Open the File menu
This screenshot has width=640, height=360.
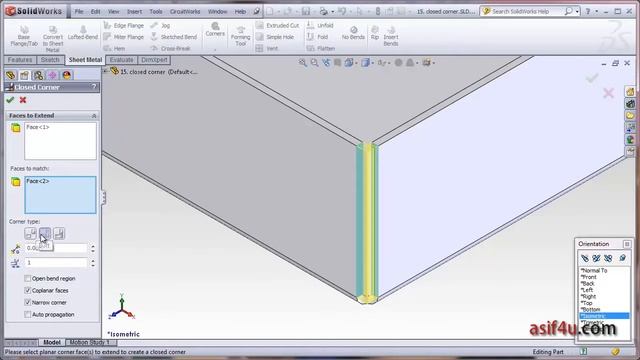(79, 11)
